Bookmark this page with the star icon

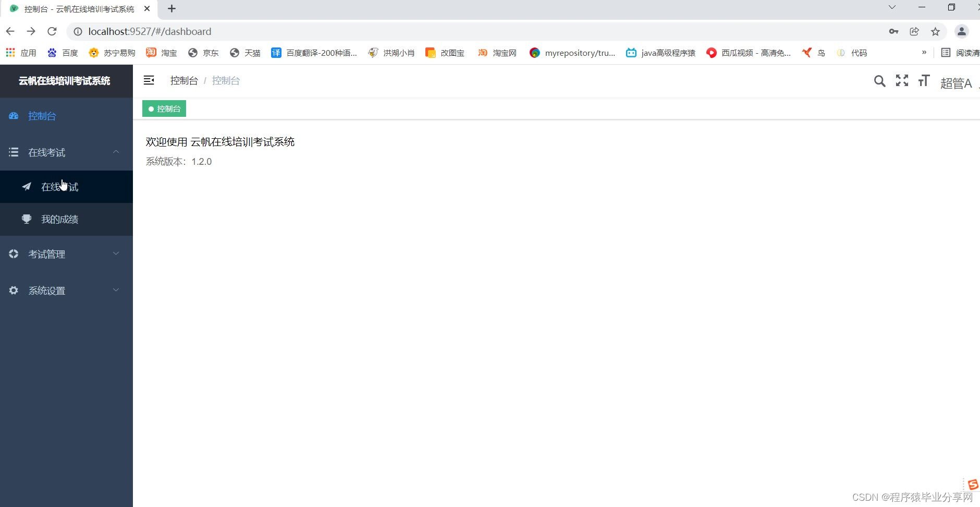click(x=936, y=31)
